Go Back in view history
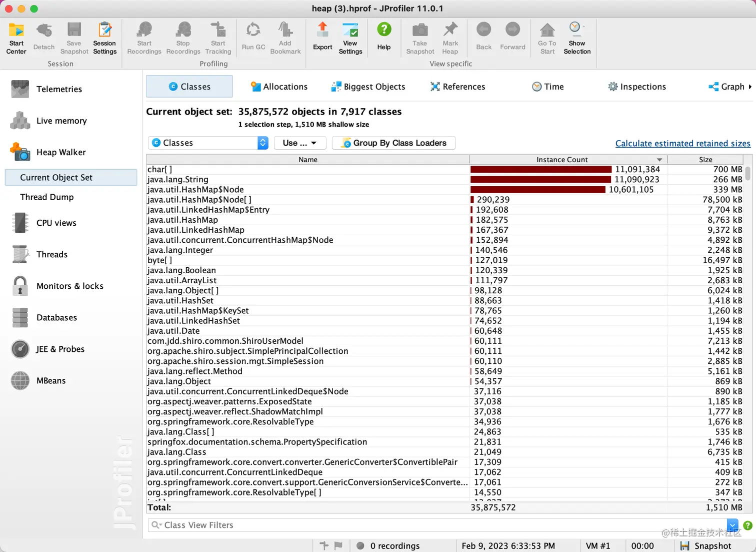 [483, 37]
